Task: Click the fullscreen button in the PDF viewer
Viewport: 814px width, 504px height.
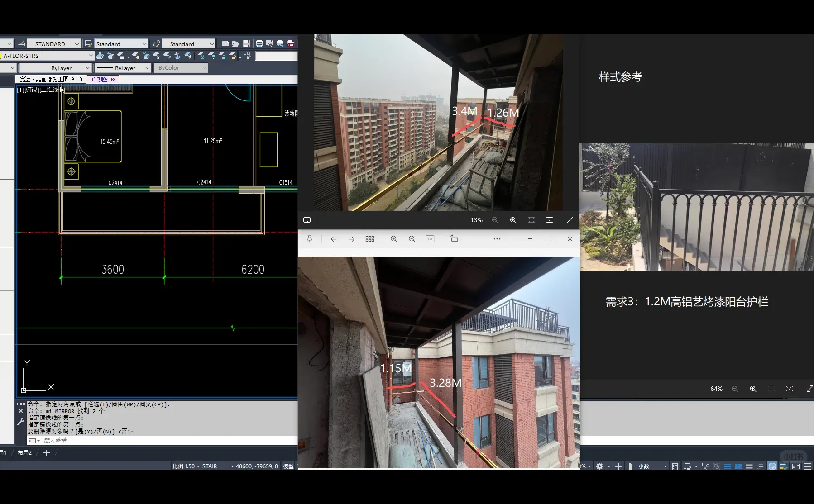Action: tap(570, 220)
